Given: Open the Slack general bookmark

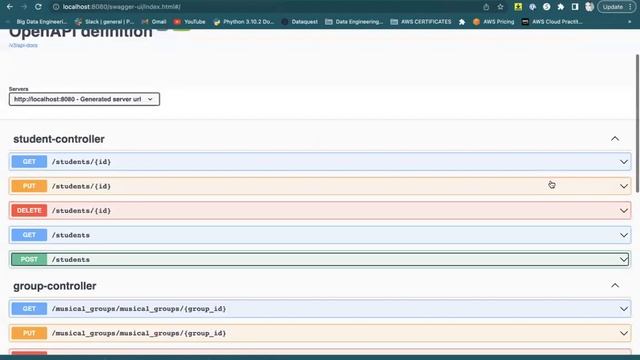Looking at the screenshot, I should point(104,22).
